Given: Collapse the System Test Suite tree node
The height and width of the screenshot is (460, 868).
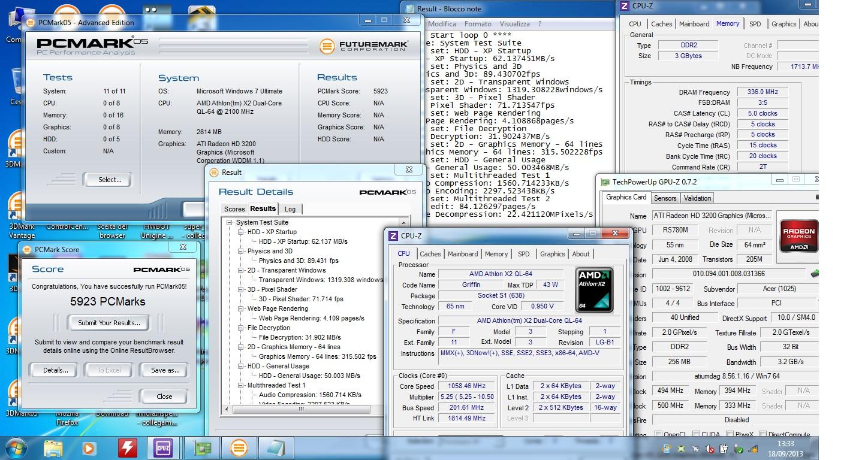Looking at the screenshot, I should point(229,222).
